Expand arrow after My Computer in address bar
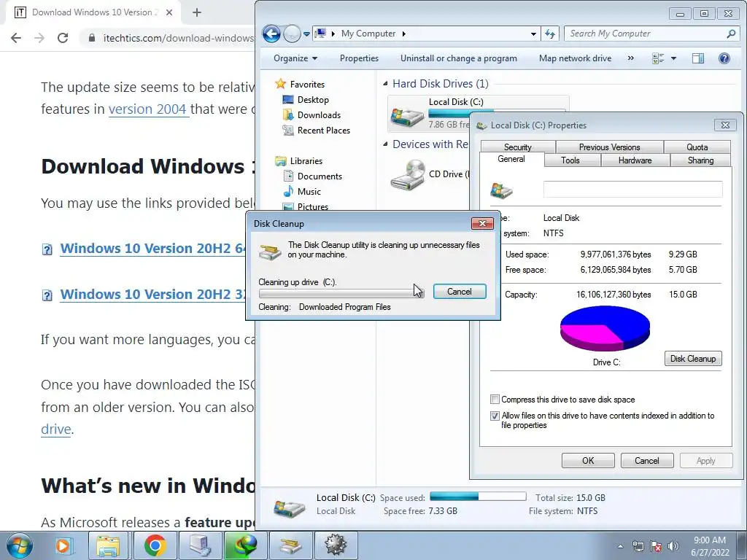 404,34
